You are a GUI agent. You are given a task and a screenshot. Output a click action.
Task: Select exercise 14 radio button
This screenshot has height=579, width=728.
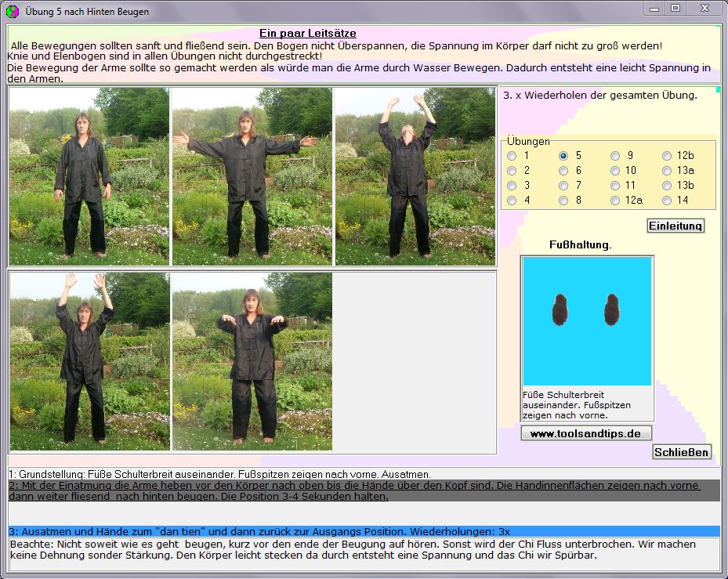(x=667, y=201)
